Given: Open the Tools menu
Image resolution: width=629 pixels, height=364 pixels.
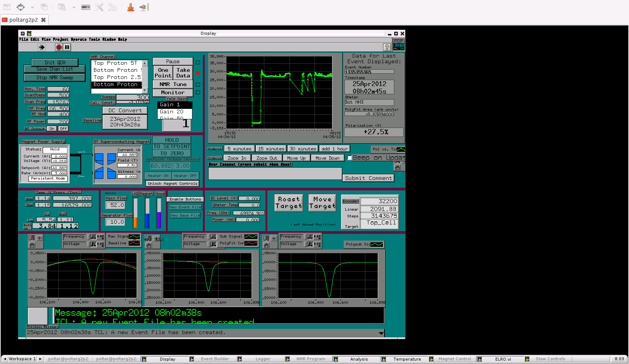Looking at the screenshot, I should coord(94,39).
